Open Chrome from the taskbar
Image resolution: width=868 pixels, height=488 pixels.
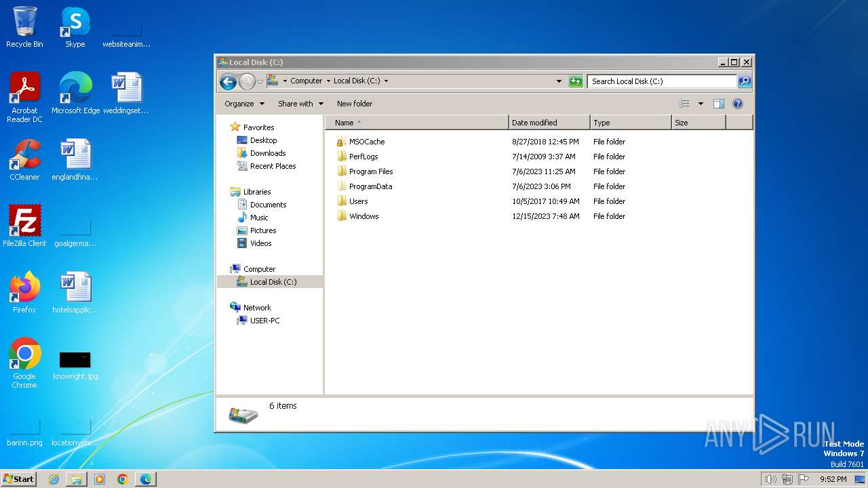point(123,479)
